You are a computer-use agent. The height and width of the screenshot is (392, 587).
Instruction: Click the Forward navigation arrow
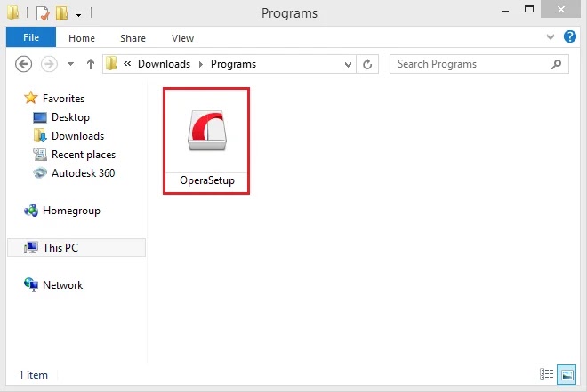click(x=49, y=64)
